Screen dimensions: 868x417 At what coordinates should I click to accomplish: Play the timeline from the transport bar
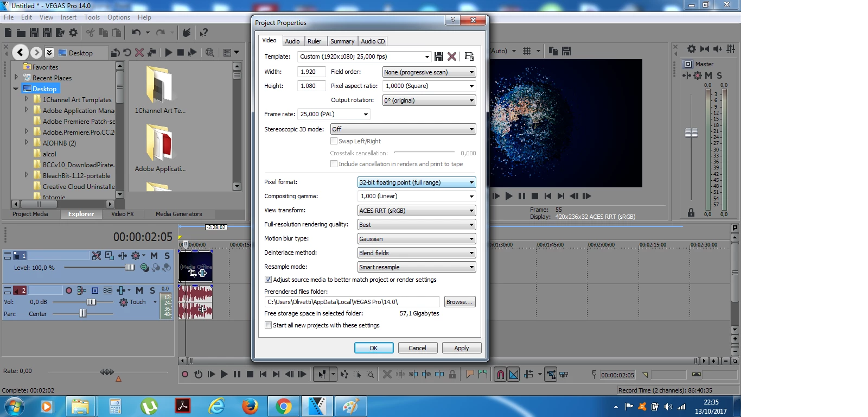point(224,374)
